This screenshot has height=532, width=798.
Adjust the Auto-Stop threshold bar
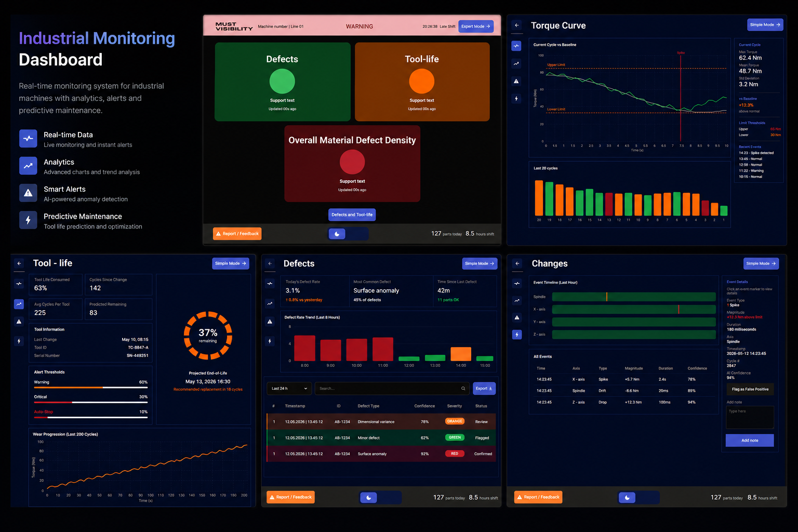click(x=91, y=417)
